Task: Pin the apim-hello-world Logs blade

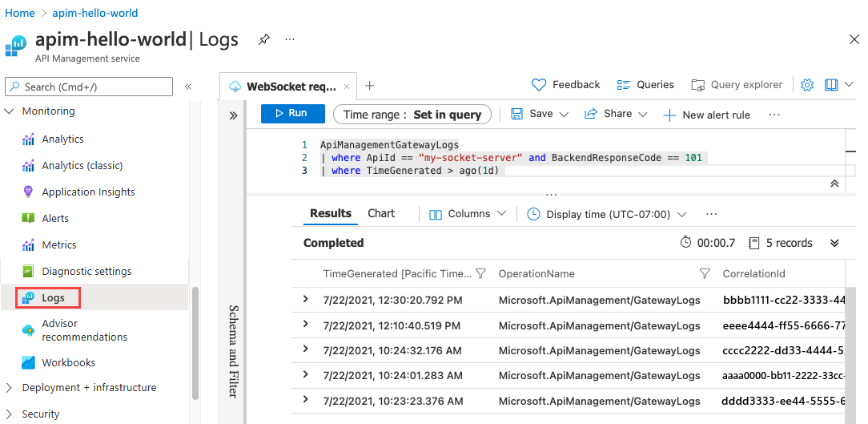Action: coord(264,40)
